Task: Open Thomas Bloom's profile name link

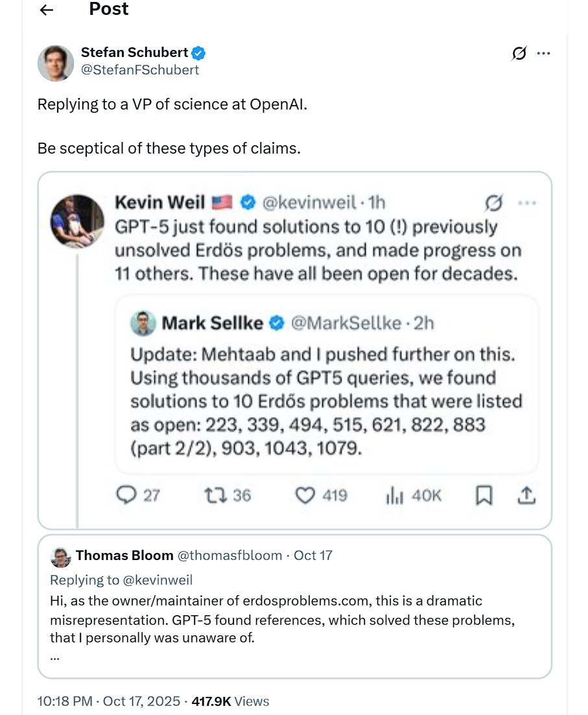Action: (x=124, y=556)
